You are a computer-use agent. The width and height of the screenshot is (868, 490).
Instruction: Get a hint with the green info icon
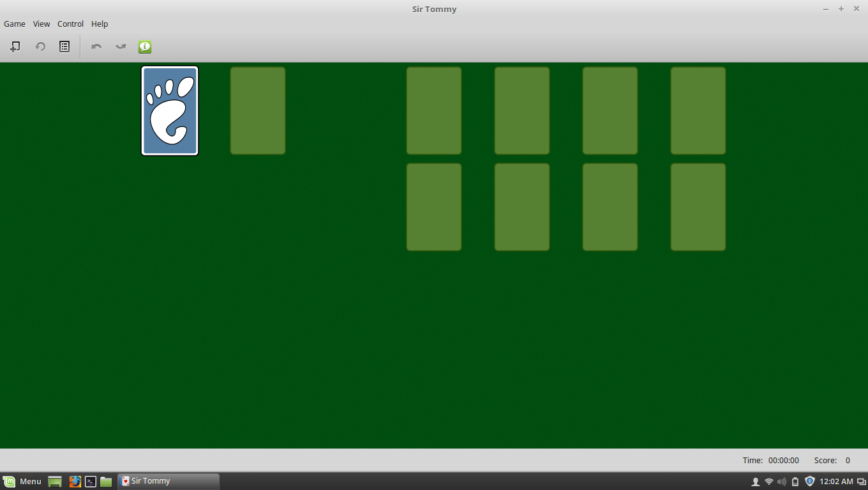144,46
